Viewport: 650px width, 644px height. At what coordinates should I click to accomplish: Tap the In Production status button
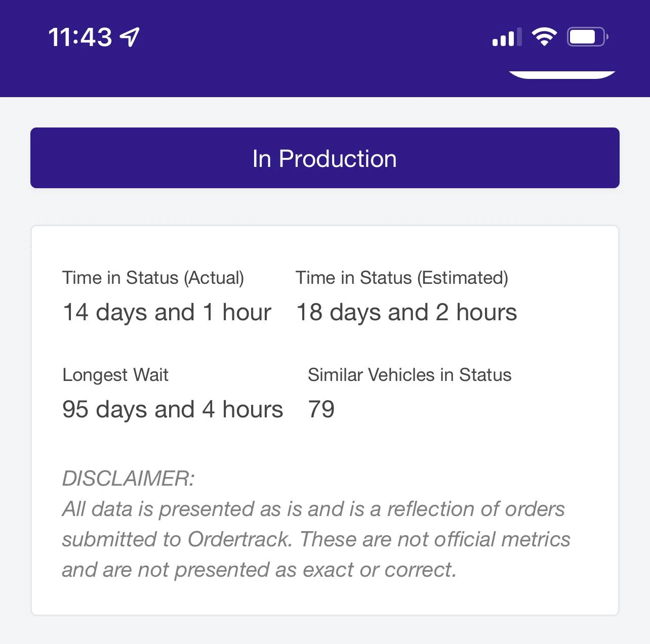click(325, 158)
